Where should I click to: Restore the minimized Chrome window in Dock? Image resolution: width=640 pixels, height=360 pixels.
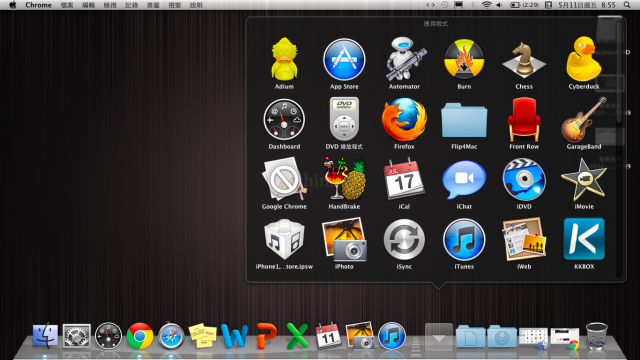565,338
